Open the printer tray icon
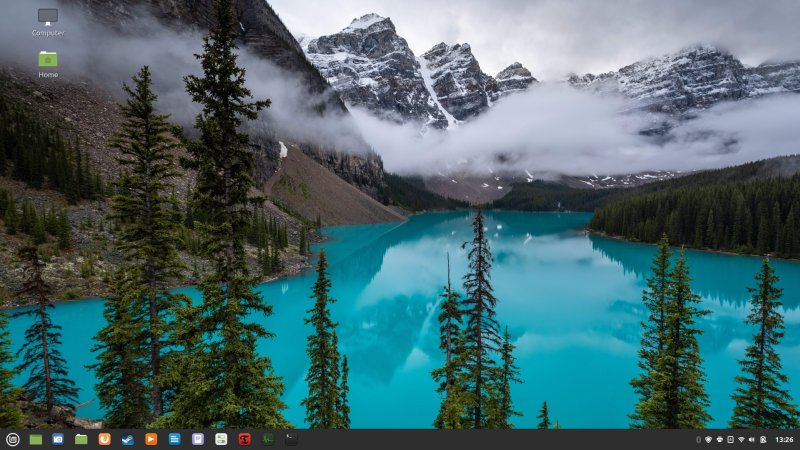Image resolution: width=800 pixels, height=450 pixels. [719, 440]
